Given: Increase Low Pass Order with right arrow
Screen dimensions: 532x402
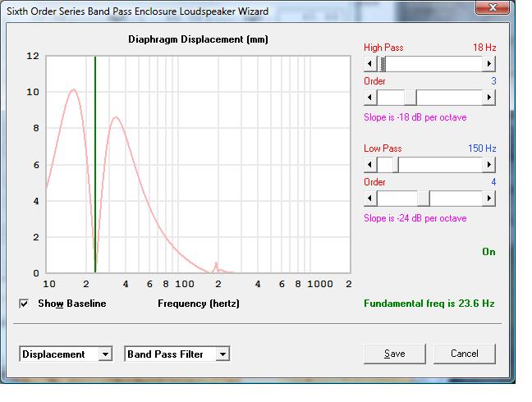Looking at the screenshot, I should [x=489, y=199].
